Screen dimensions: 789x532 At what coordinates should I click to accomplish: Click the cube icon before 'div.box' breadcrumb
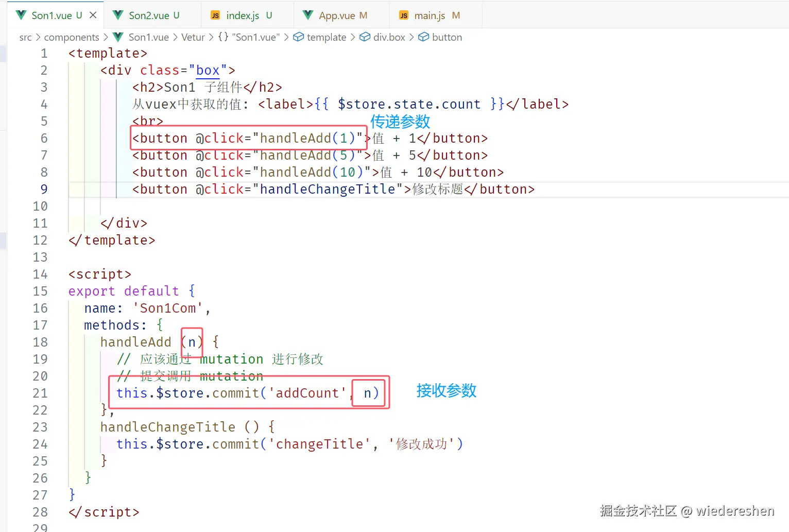365,37
